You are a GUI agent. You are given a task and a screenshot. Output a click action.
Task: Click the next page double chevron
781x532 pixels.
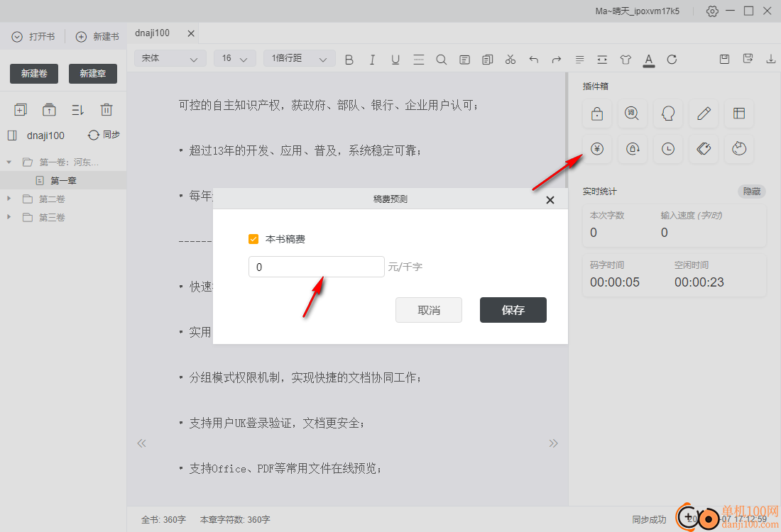click(553, 443)
